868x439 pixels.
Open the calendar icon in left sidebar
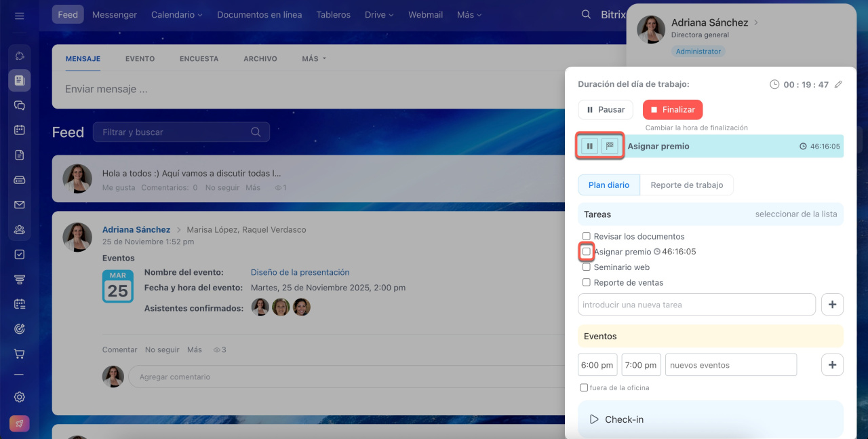20,130
